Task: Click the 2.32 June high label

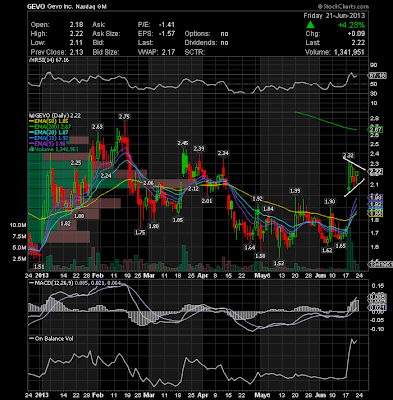Action: [x=348, y=155]
